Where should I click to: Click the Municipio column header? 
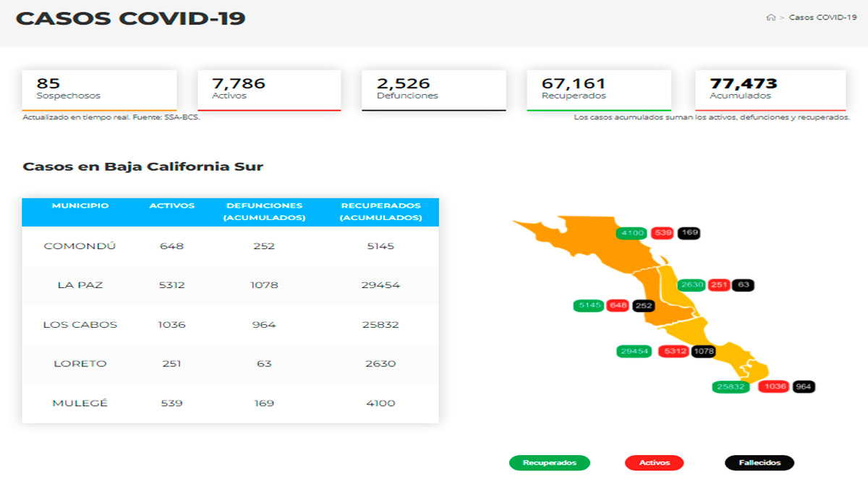[x=80, y=206]
